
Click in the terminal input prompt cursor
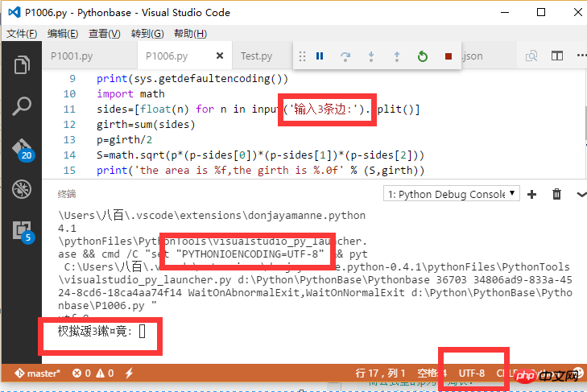143,332
